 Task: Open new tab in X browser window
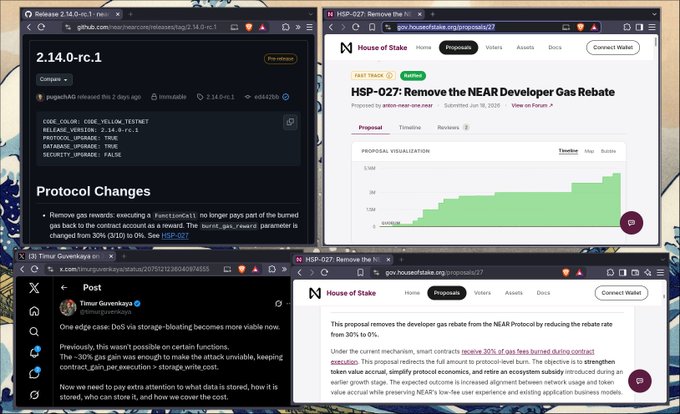click(124, 256)
